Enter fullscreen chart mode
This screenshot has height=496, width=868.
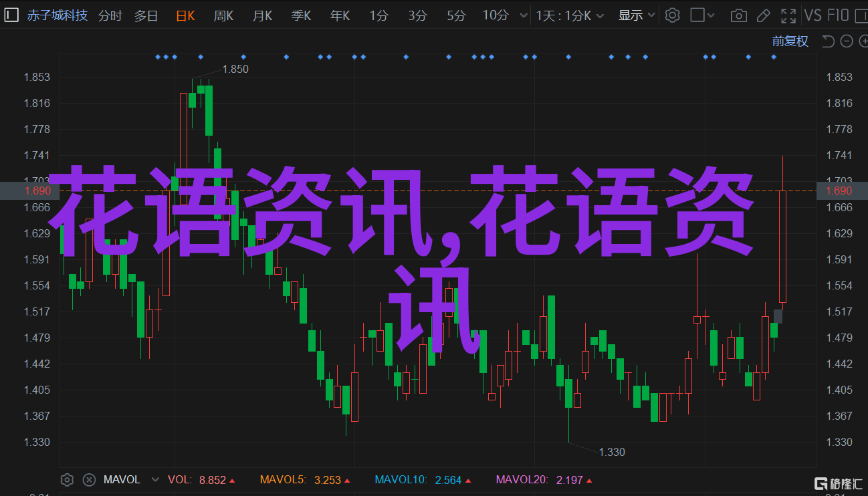tap(788, 15)
